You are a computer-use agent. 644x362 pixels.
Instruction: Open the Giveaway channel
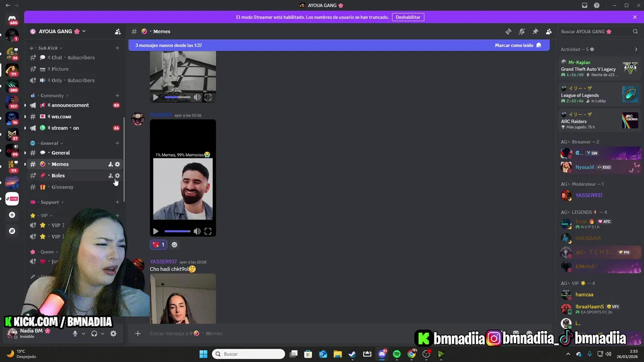[74, 187]
